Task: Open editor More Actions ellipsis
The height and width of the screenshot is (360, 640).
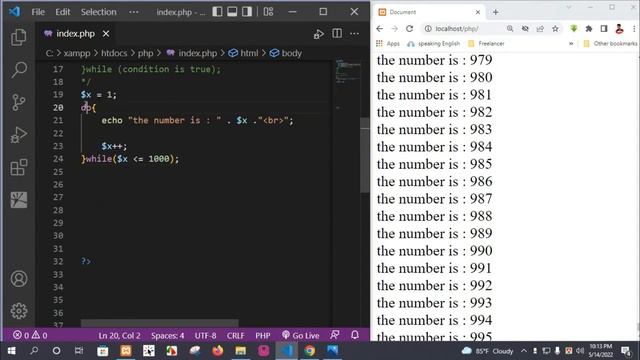Action: click(x=354, y=33)
